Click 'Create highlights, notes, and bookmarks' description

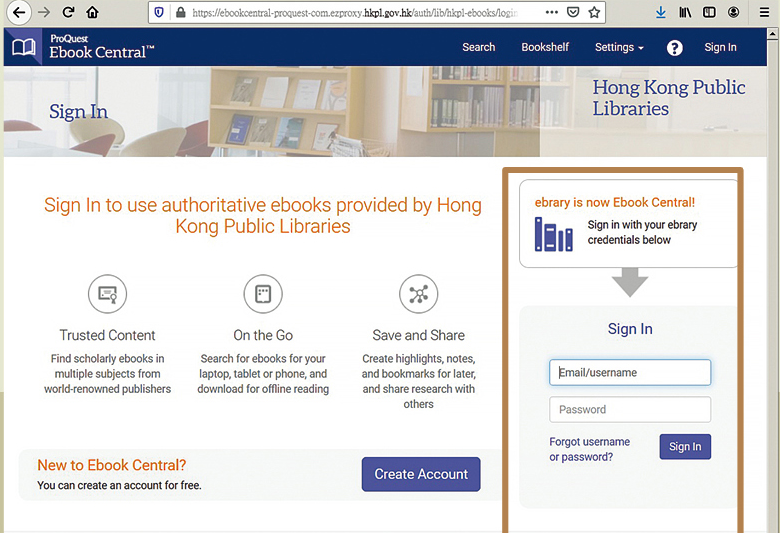click(x=418, y=381)
